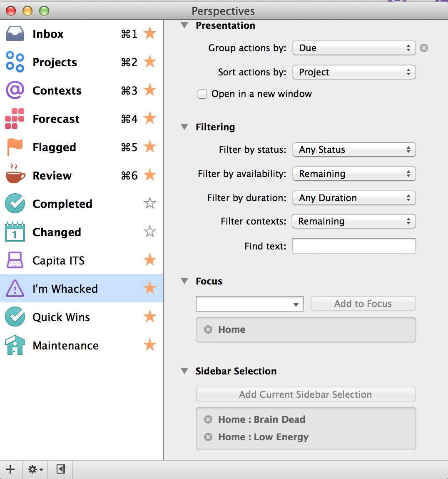448x479 pixels.
Task: Click the Contexts @ icon
Action: [x=15, y=90]
